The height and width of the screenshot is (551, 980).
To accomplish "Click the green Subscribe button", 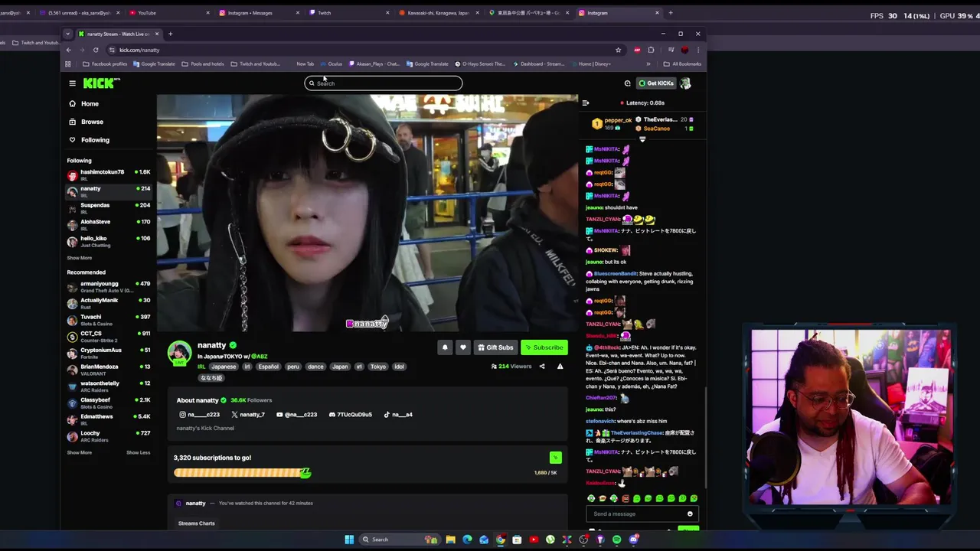I will (544, 347).
